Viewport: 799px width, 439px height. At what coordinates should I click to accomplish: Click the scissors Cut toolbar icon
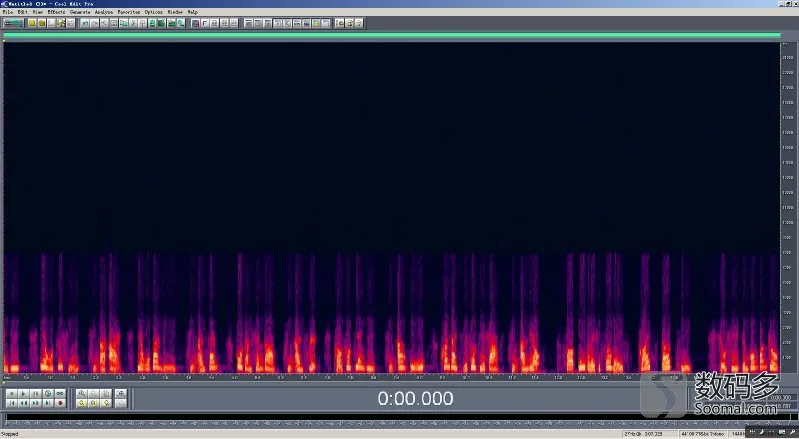point(133,23)
